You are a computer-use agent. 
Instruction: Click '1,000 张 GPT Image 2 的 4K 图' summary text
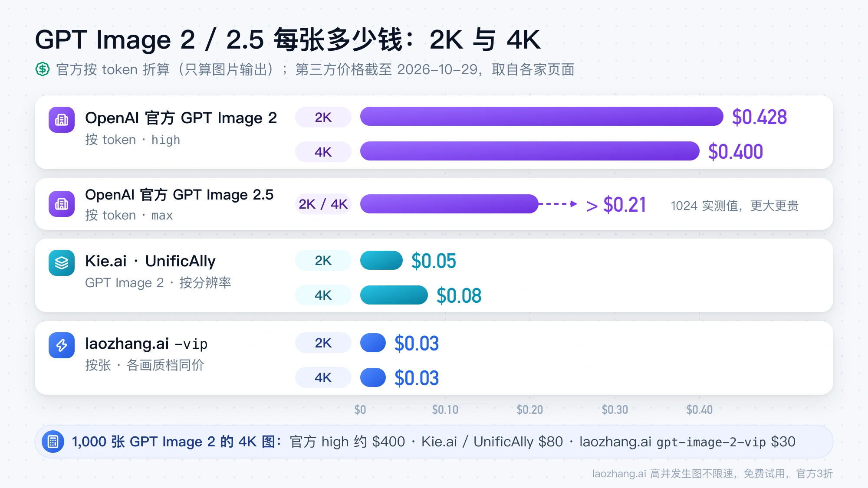177,442
